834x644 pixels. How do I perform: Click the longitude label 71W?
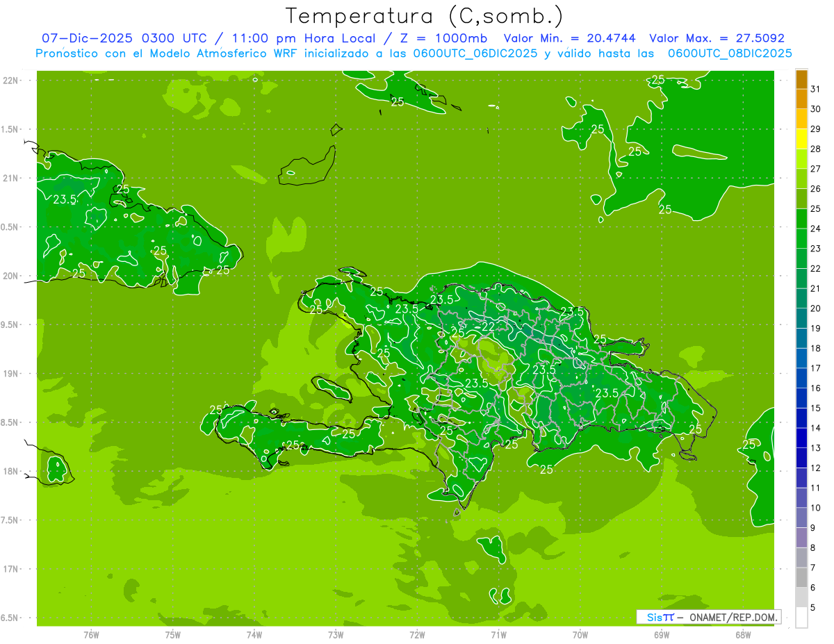click(498, 635)
